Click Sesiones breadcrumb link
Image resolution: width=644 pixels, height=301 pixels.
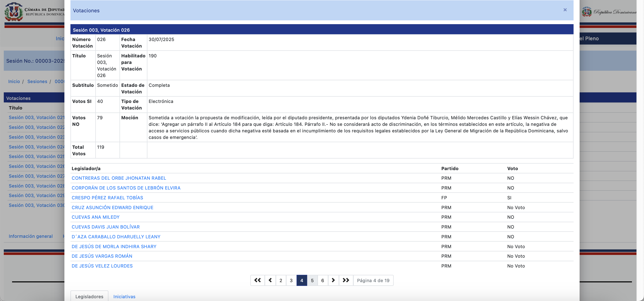tap(37, 81)
